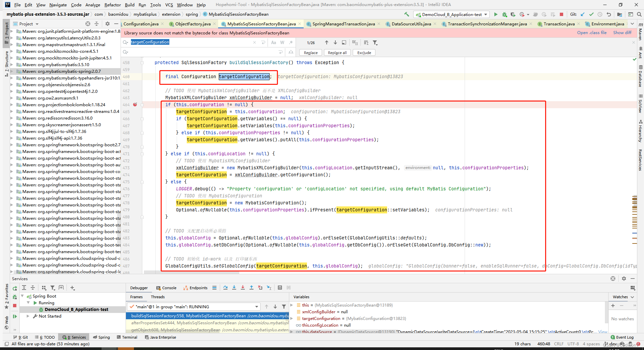Open the Event Log in status bar
This screenshot has width=644, height=350.
click(x=622, y=337)
